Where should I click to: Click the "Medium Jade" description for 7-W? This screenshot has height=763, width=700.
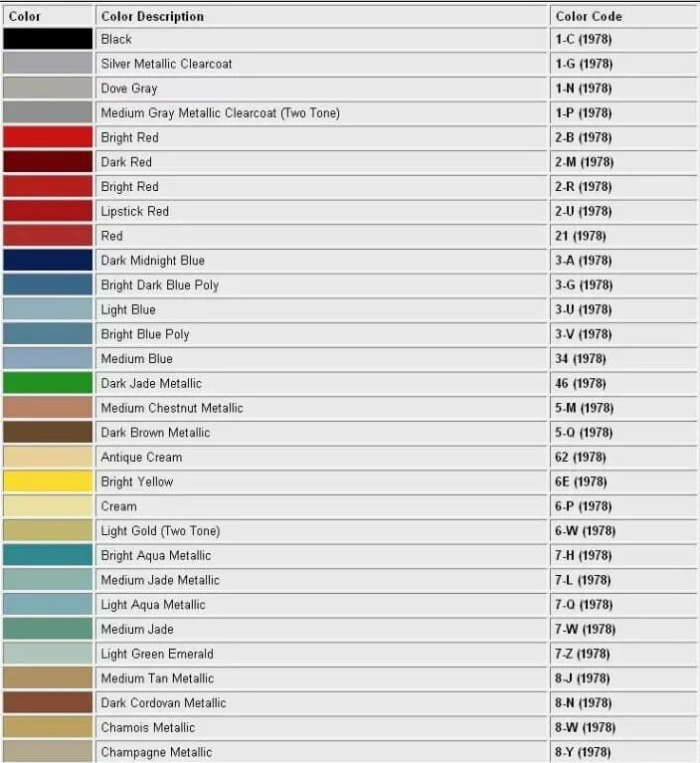tap(137, 629)
